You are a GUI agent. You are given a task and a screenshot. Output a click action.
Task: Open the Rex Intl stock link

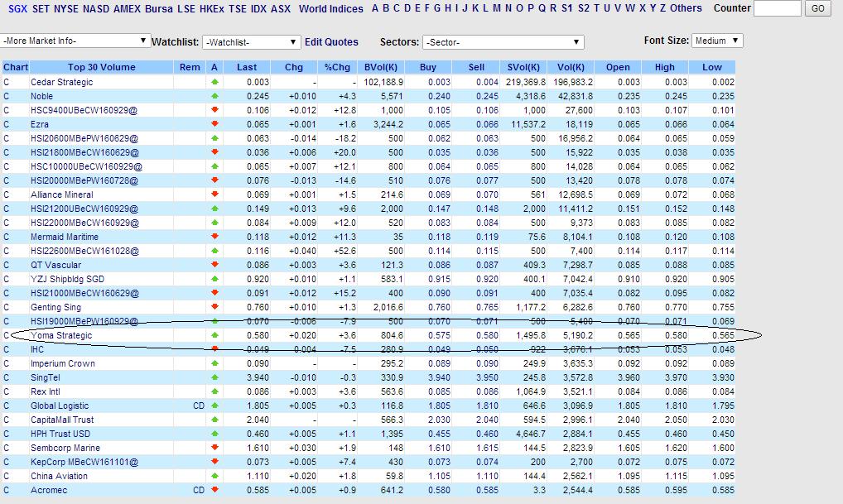(x=46, y=391)
